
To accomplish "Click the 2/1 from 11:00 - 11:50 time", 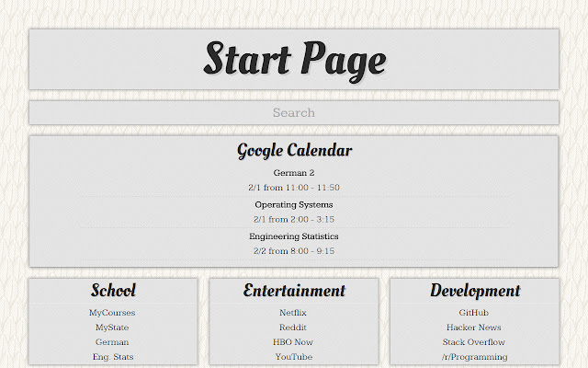I will coord(294,188).
